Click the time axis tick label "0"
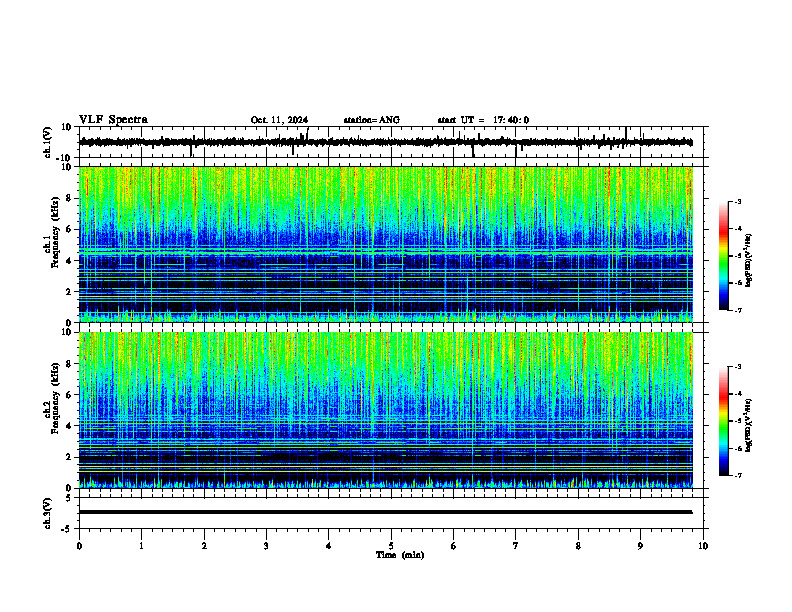The width and height of the screenshot is (792, 612). [79, 546]
